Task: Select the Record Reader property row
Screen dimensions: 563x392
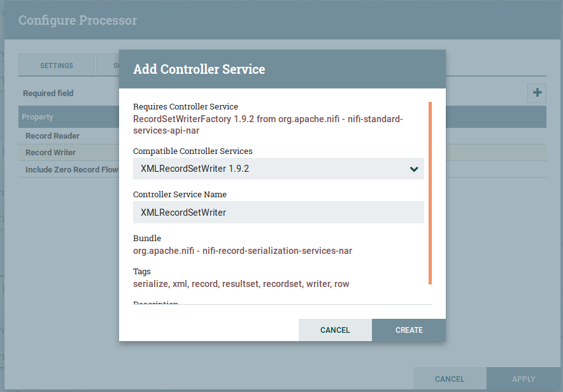Action: pyautogui.click(x=52, y=136)
